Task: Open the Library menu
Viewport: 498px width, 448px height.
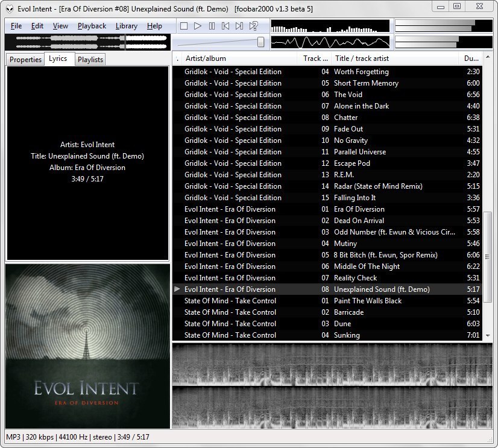Action: tap(127, 26)
